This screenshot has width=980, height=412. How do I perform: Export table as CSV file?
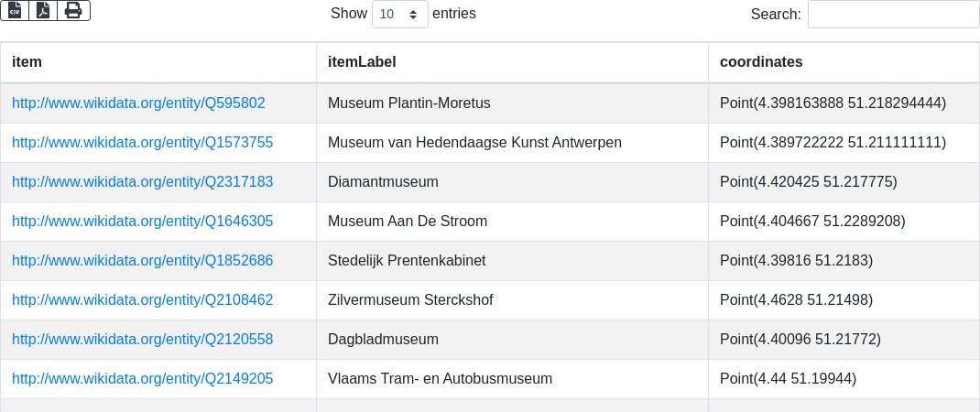coord(15,10)
